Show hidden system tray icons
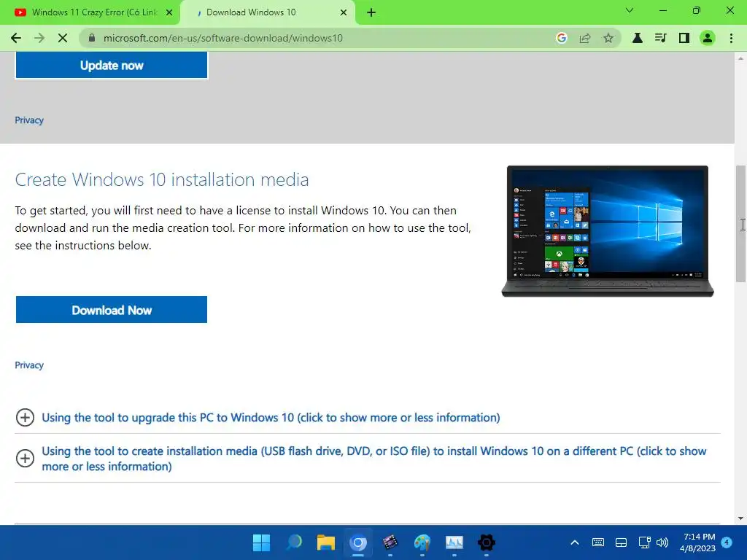Viewport: 747px width, 560px height. [x=575, y=542]
